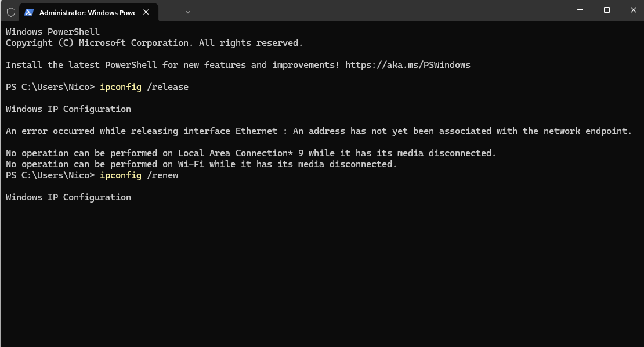Viewport: 644px width, 347px height.
Task: Click the Local Area Connection 9 message
Action: [x=249, y=153]
